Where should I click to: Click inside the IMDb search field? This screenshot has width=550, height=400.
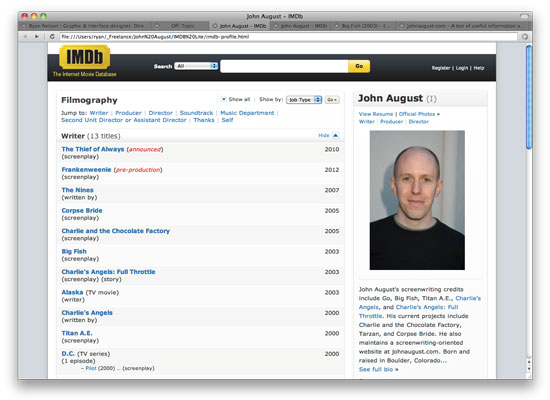click(284, 66)
